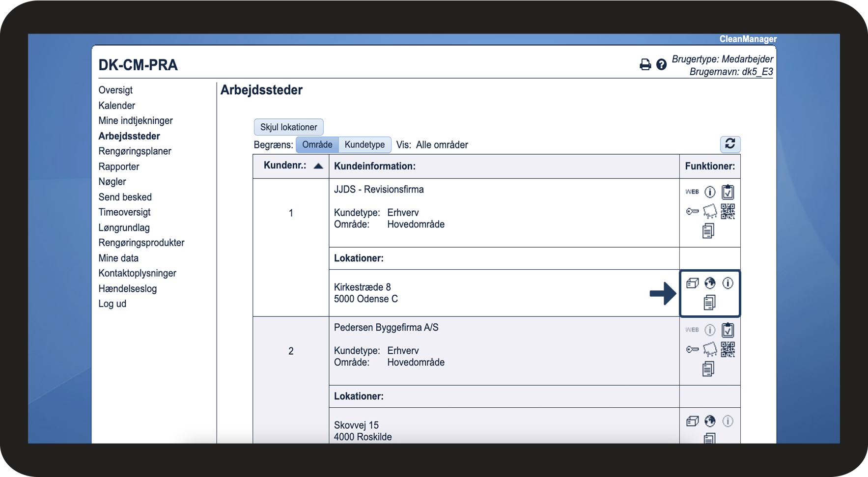Open documents icon for Pedersen Byggefirma A/S
868x477 pixels.
pyautogui.click(x=708, y=368)
